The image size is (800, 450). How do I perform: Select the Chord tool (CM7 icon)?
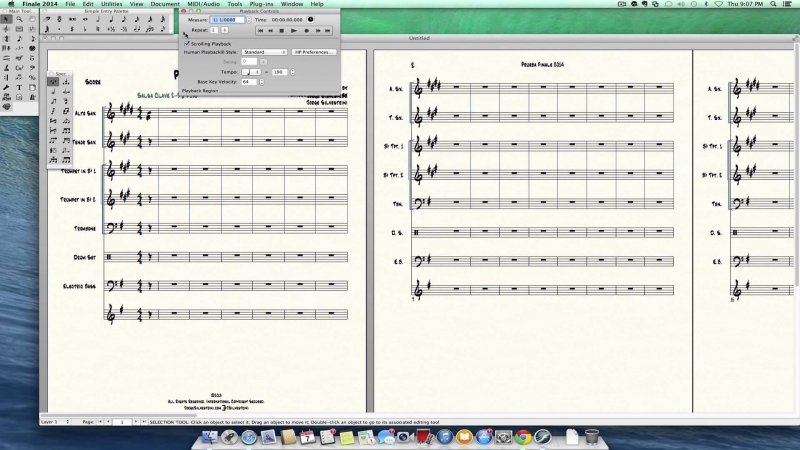[19, 68]
